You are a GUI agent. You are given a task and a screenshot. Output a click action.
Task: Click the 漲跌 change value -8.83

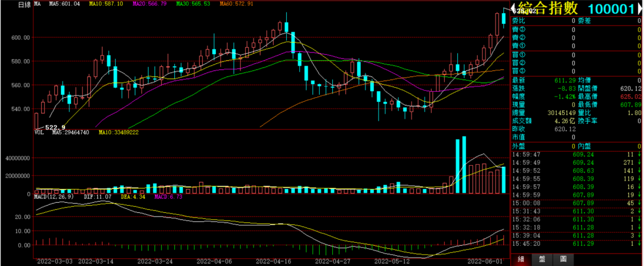tap(567, 88)
